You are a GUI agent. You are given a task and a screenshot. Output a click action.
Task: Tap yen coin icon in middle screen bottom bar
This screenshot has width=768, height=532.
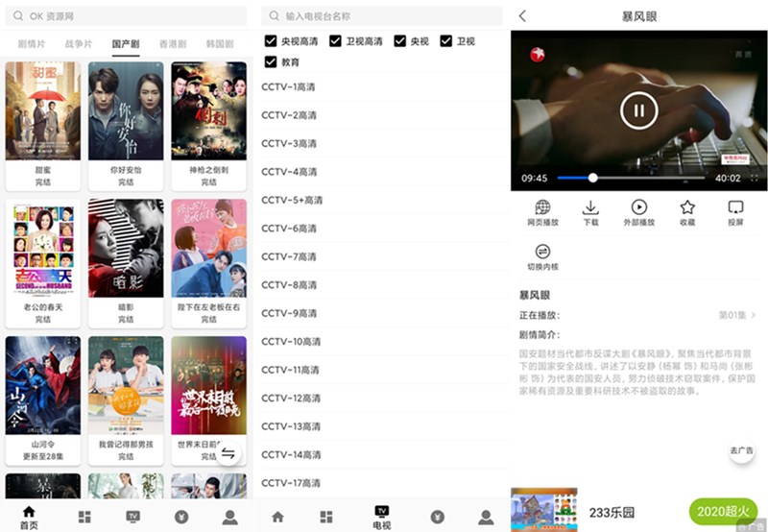(438, 517)
